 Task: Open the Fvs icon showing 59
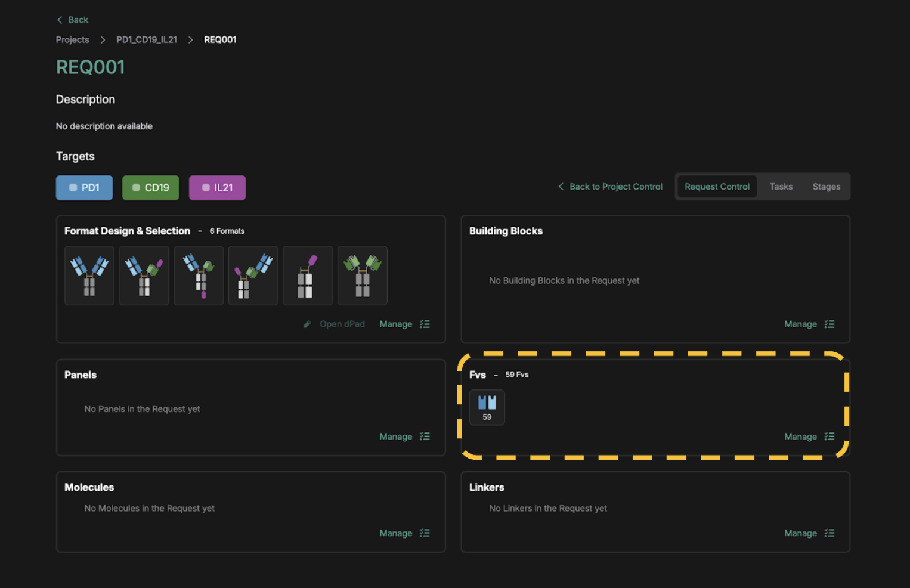[x=487, y=407]
